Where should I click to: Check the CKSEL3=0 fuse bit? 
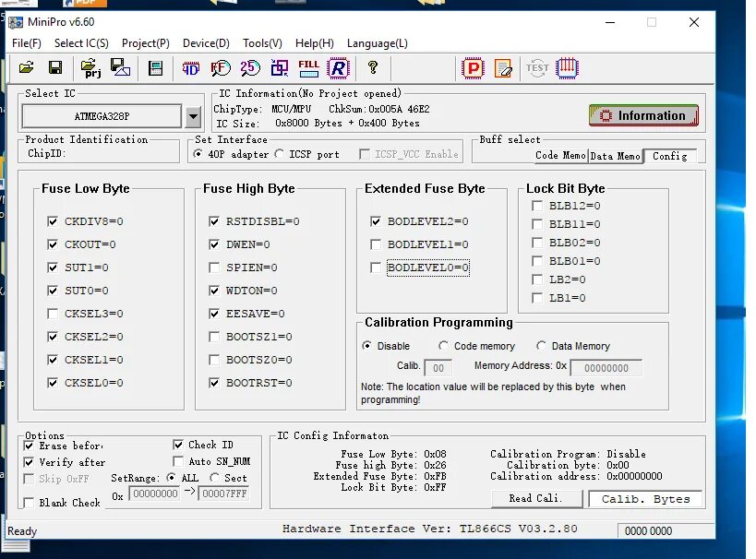coord(53,314)
